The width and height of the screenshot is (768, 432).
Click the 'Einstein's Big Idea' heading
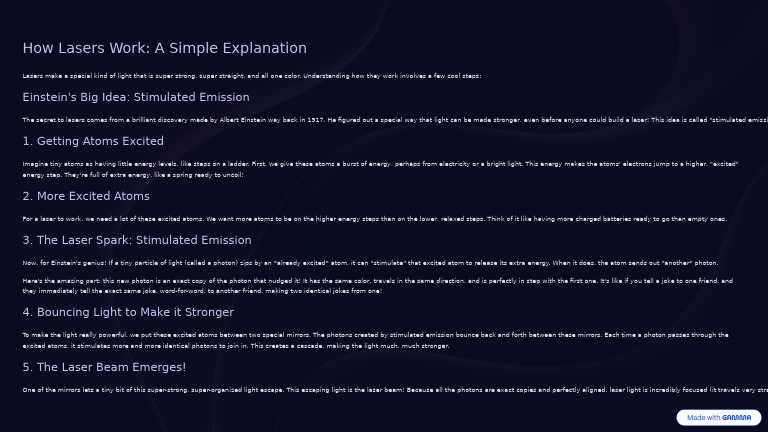(135, 97)
